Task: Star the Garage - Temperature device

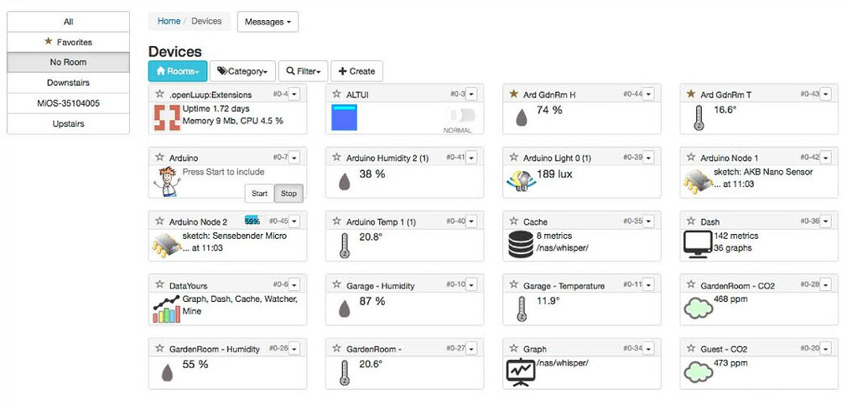Action: tap(514, 285)
